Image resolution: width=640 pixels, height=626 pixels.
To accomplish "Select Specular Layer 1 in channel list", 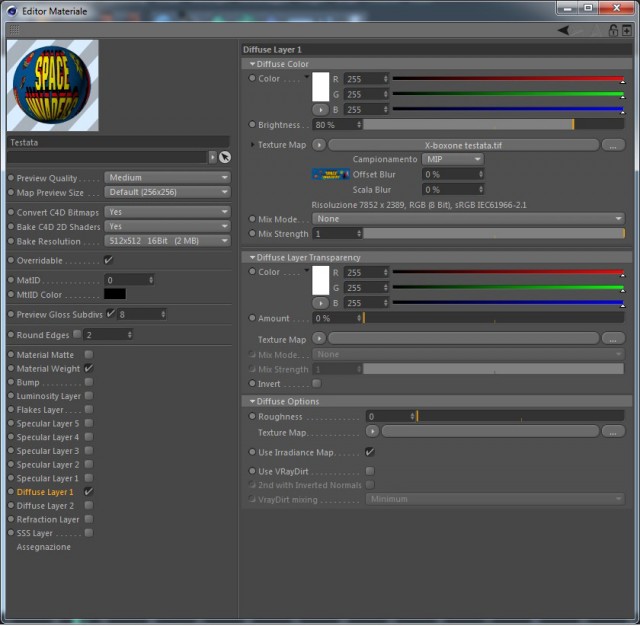I will (47, 478).
